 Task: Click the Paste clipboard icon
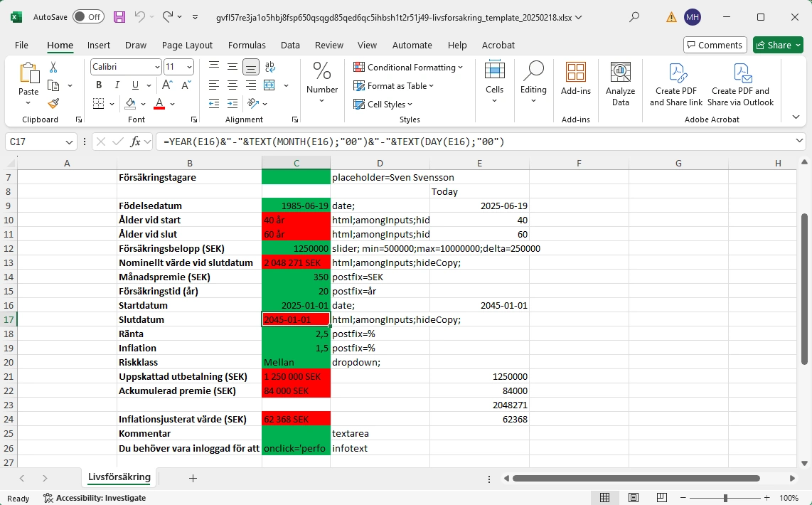[x=28, y=73]
